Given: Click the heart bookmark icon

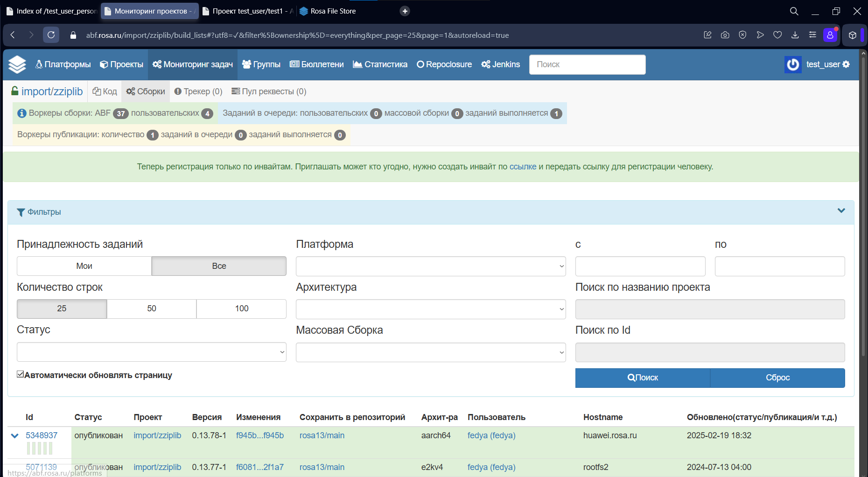Looking at the screenshot, I should tap(777, 35).
